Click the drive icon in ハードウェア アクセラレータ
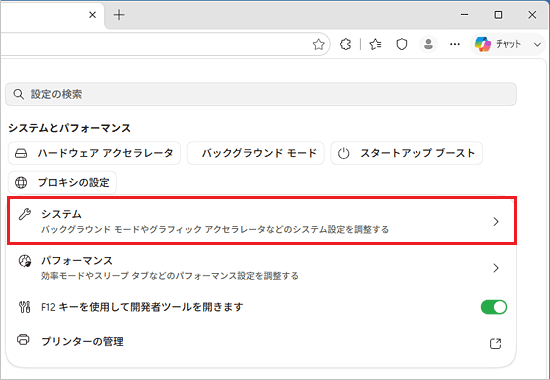Screen dimensions: 550x380 click(21, 153)
